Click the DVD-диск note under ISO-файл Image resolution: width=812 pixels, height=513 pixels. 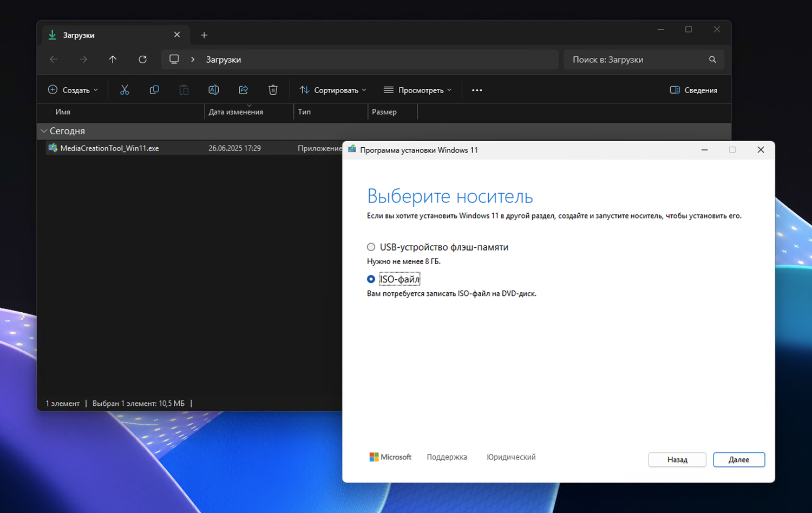451,294
